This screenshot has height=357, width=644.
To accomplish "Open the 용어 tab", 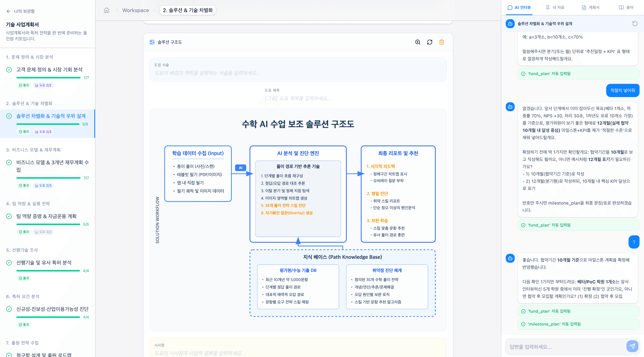I will (x=626, y=7).
